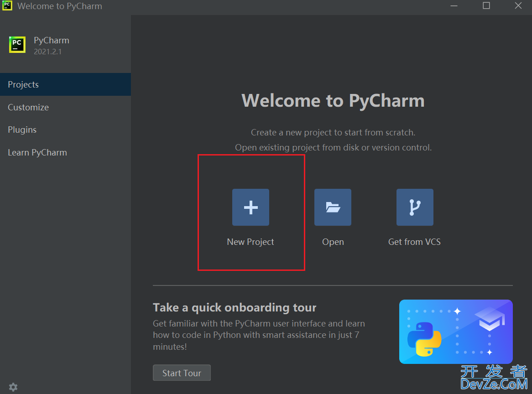Click the onboarding tour Python illustration
Screen dimensions: 532x394
(456, 332)
